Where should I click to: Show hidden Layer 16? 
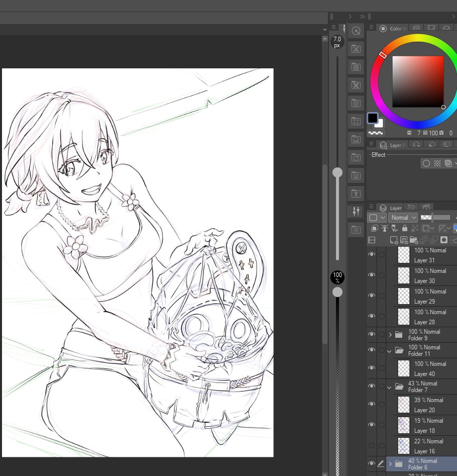point(372,445)
